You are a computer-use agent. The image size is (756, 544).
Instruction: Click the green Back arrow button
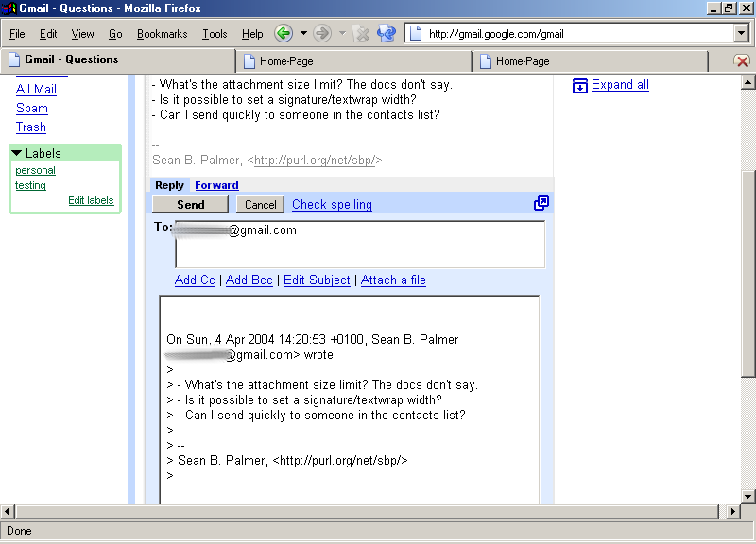tap(283, 34)
